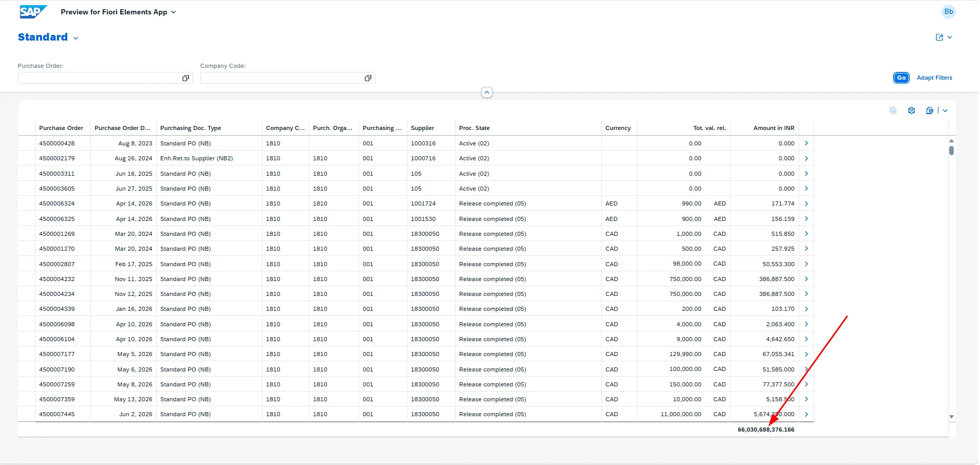Open row arrow for order 4500006098
The height and width of the screenshot is (465, 980).
(806, 324)
